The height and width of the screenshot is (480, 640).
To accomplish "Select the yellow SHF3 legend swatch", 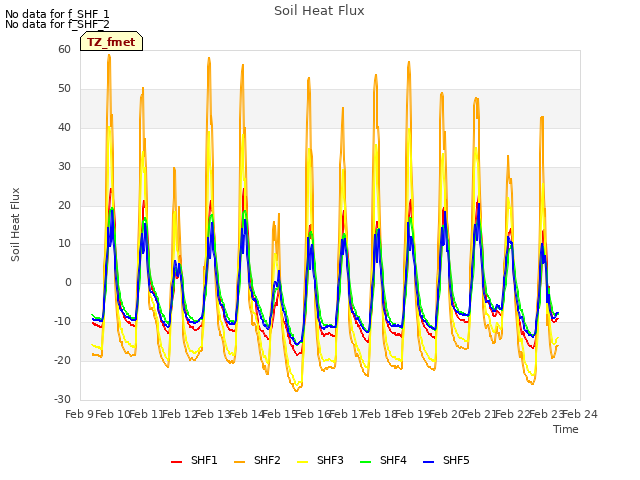I will [x=302, y=462].
